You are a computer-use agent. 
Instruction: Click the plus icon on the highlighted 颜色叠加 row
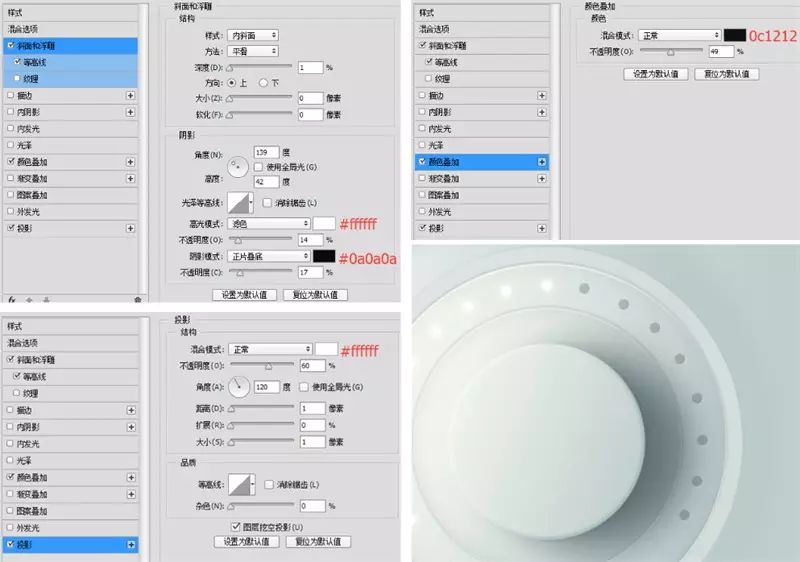[x=542, y=162]
